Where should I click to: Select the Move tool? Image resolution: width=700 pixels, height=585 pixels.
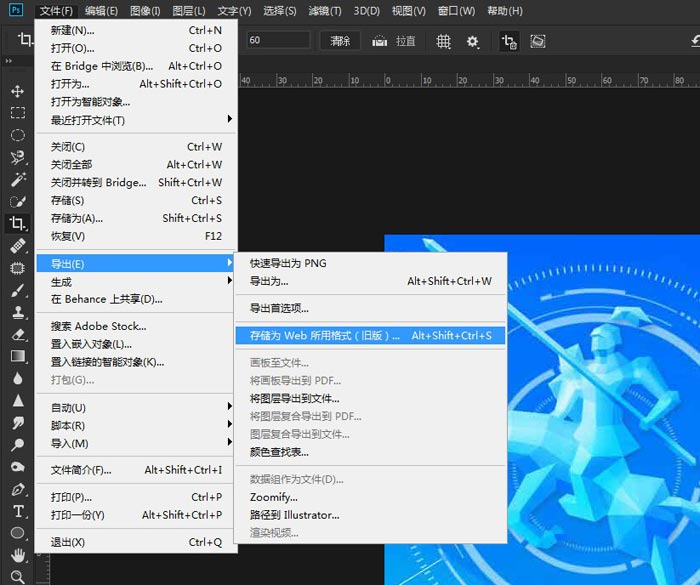(x=17, y=91)
